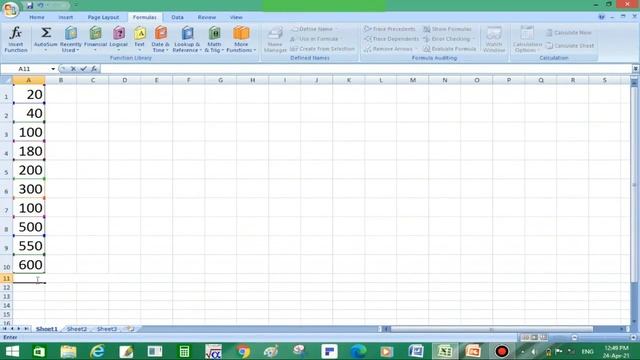The width and height of the screenshot is (640, 360).
Task: Open the Home ribbon tab
Action: coord(37,17)
